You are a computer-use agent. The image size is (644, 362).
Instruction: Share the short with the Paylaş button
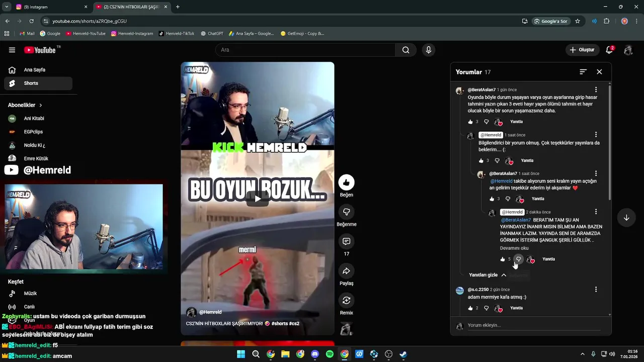[x=346, y=271]
